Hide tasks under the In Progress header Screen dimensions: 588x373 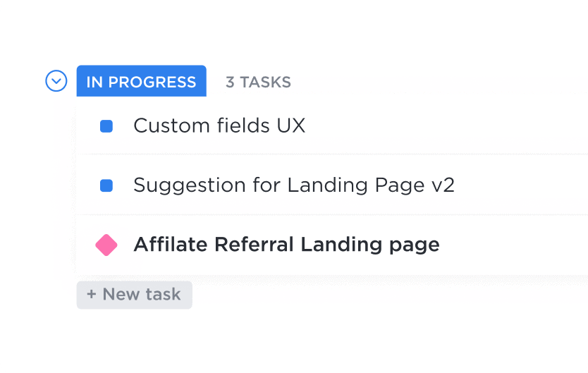pos(56,81)
